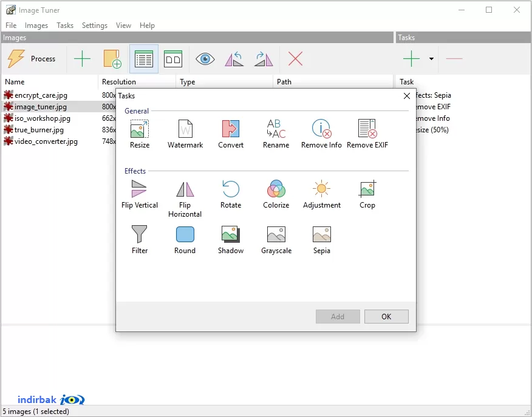Preview image with eye icon
This screenshot has height=417, width=532.
pos(205,59)
